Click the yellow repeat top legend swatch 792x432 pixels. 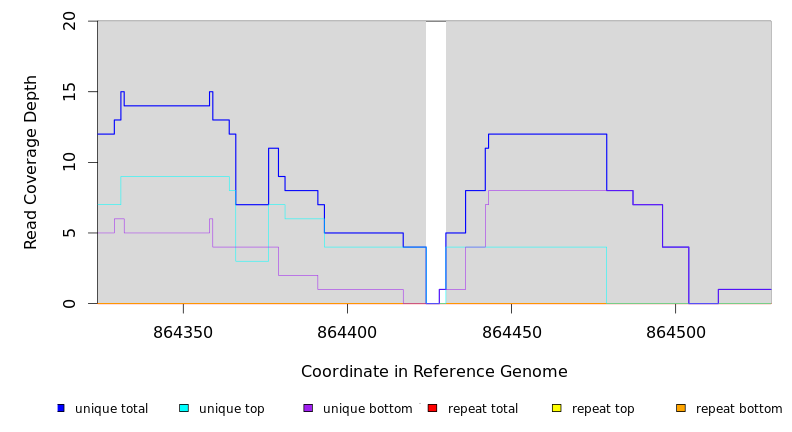(557, 408)
